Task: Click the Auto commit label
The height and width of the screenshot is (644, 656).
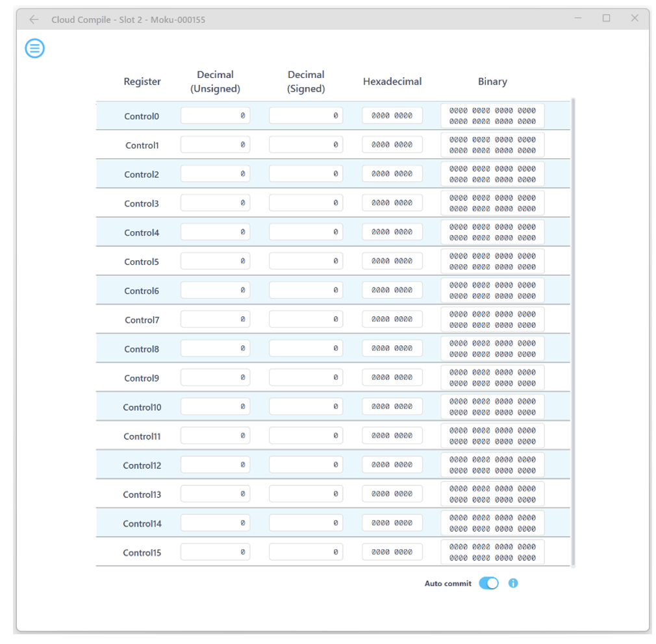Action: (x=448, y=584)
